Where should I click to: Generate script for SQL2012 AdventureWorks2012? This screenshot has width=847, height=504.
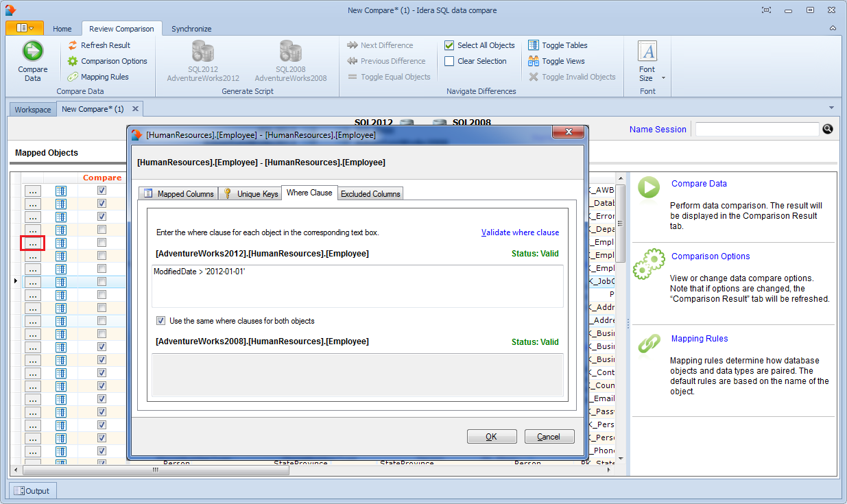[x=203, y=60]
